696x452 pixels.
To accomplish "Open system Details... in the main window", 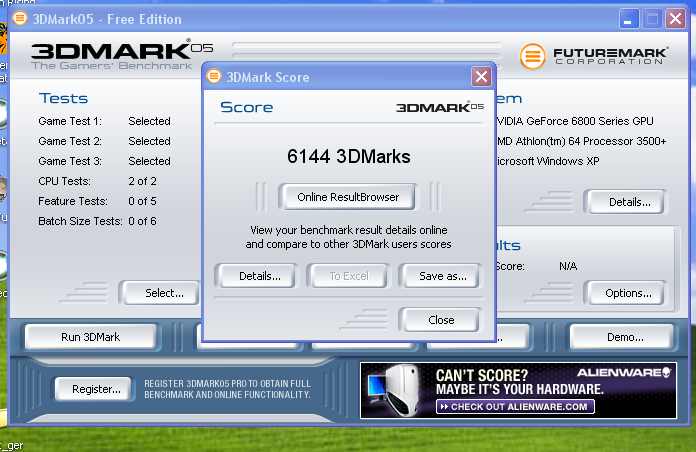I will pyautogui.click(x=627, y=202).
